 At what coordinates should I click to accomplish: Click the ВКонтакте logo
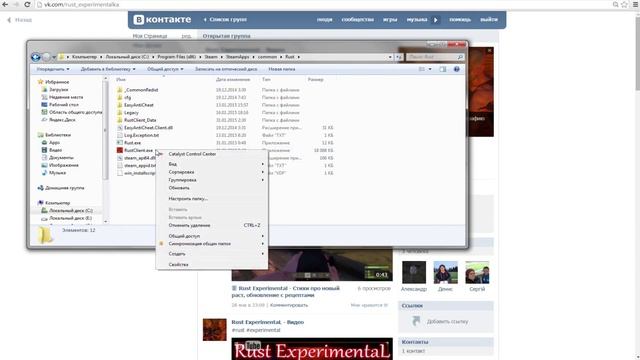tap(162, 19)
